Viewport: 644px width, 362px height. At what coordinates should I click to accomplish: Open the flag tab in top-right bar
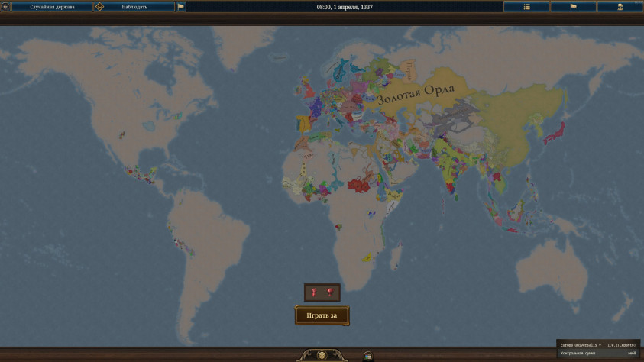tap(574, 7)
